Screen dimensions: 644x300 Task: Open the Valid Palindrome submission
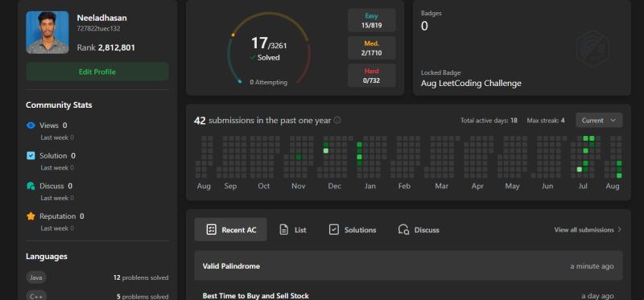(x=408, y=266)
